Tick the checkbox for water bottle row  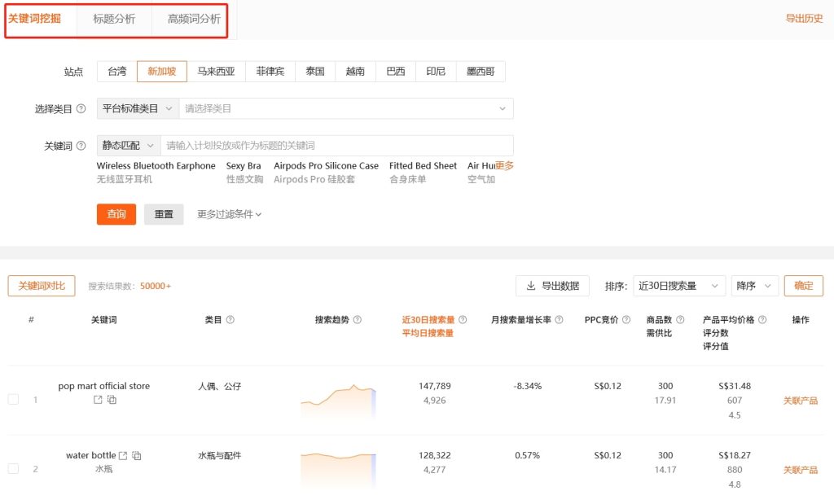(13, 469)
